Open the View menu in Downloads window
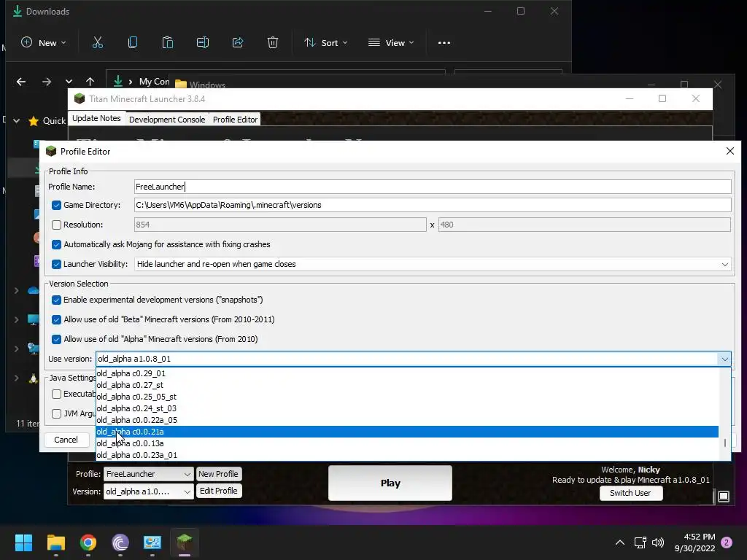Screen dimensions: 747x560 point(391,43)
